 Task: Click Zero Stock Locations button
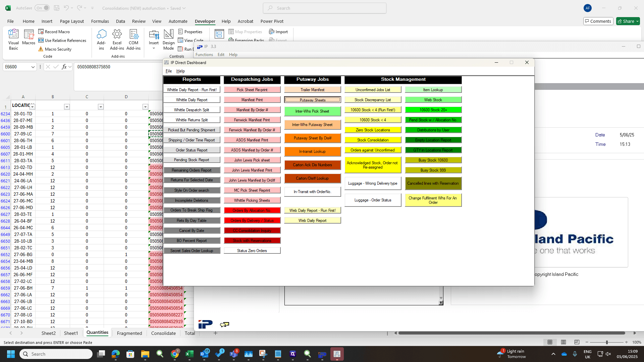[x=373, y=130]
